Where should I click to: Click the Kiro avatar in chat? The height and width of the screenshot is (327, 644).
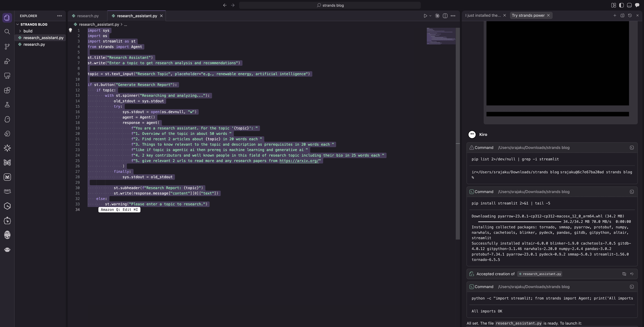pyautogui.click(x=472, y=135)
